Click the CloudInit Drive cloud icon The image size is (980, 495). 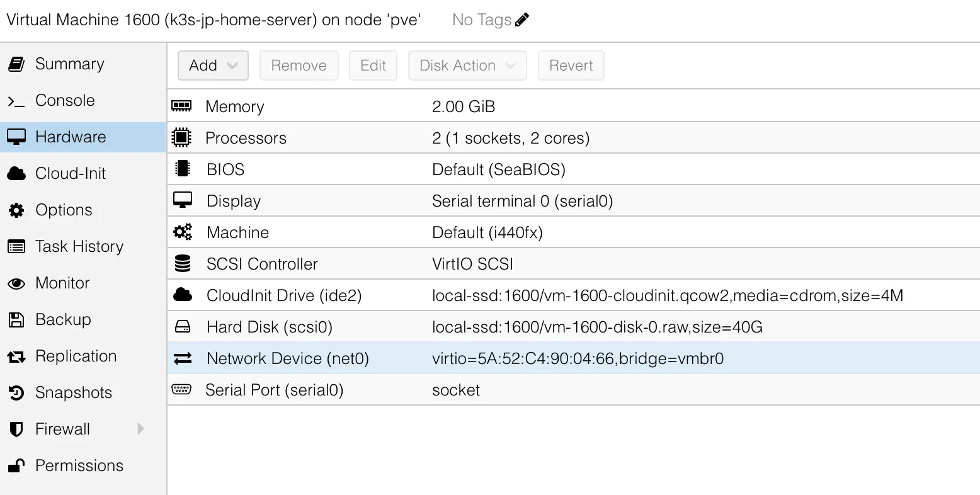click(x=183, y=295)
